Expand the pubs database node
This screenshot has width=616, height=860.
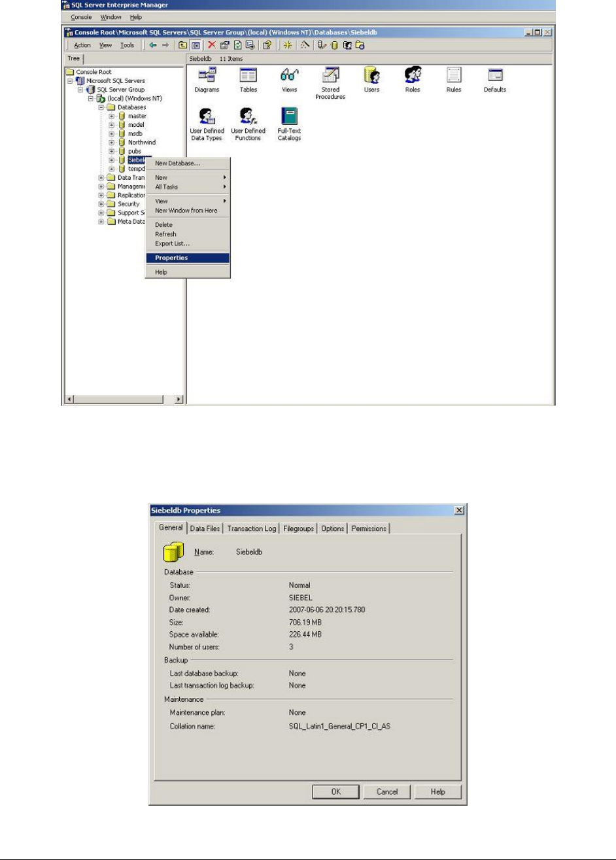[112, 151]
